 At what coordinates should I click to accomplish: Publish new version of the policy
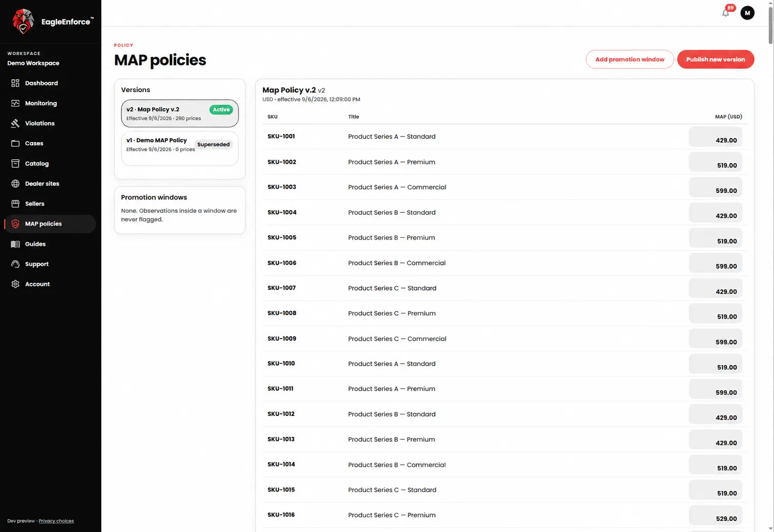coord(716,59)
